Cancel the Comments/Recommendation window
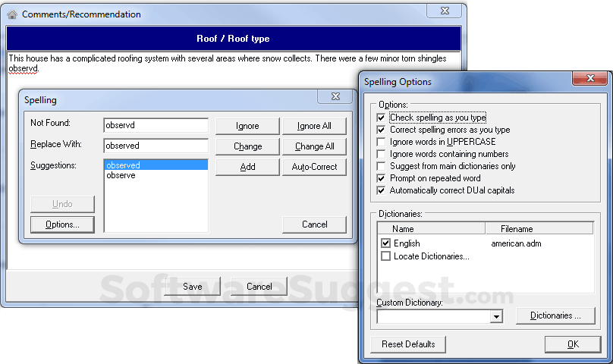 click(259, 287)
